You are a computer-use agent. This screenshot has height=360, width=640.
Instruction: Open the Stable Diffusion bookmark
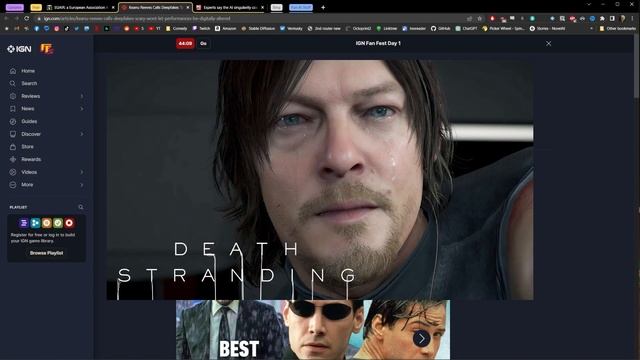[x=258, y=29]
